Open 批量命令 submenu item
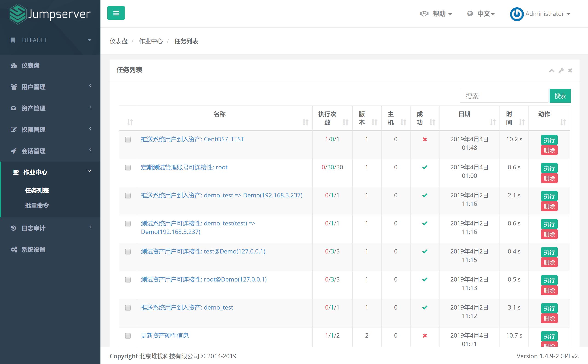This screenshot has height=364, width=588. point(37,206)
